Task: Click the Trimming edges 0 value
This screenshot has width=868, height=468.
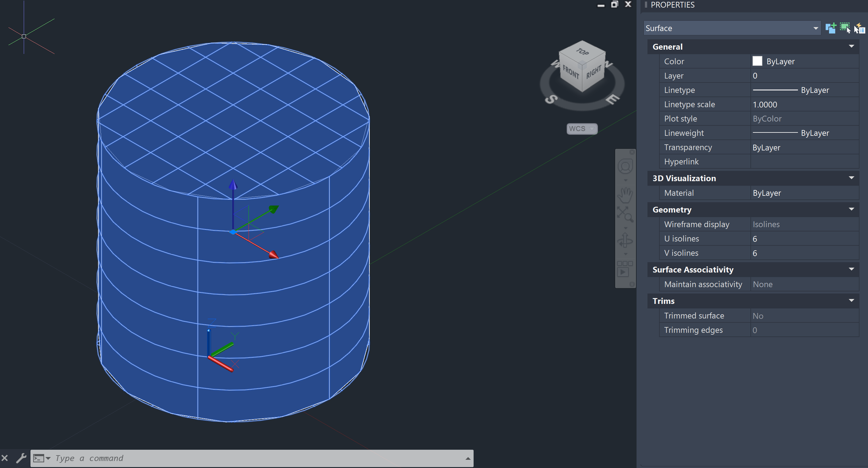Action: 805,330
